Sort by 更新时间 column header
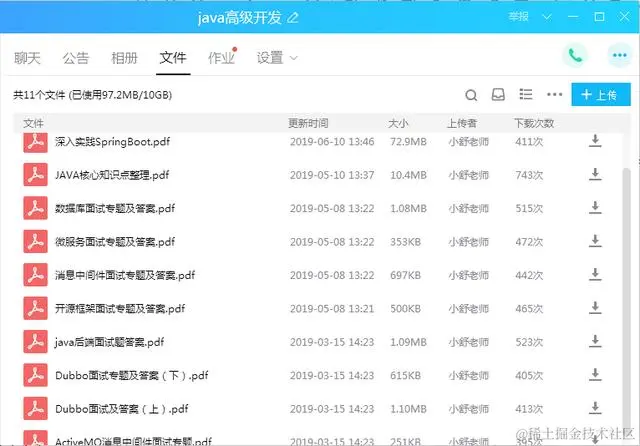The image size is (640, 446). (308, 123)
